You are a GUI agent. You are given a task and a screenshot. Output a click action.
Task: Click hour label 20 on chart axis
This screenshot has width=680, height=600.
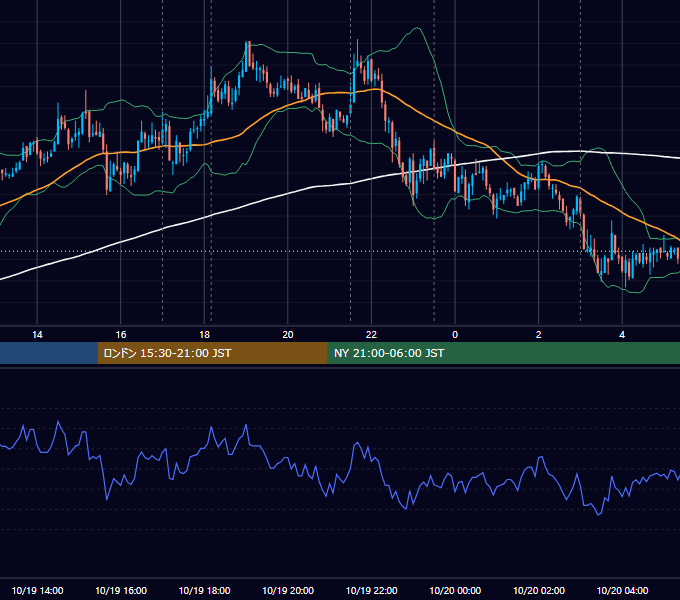pyautogui.click(x=288, y=335)
